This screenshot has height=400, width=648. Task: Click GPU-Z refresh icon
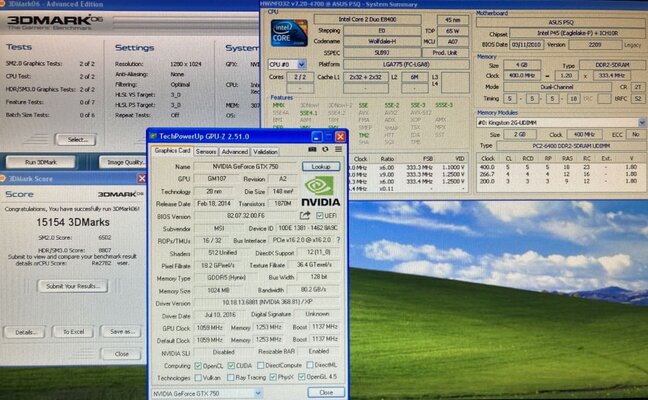pyautogui.click(x=325, y=150)
